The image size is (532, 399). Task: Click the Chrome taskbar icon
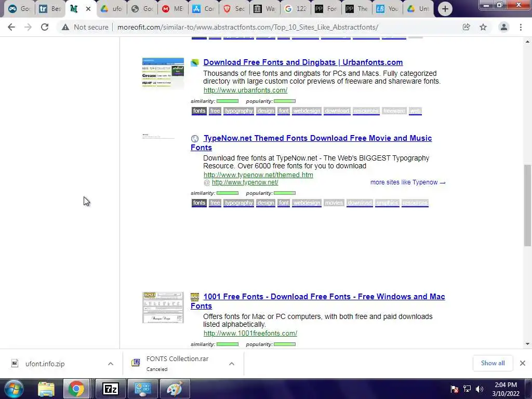point(76,389)
